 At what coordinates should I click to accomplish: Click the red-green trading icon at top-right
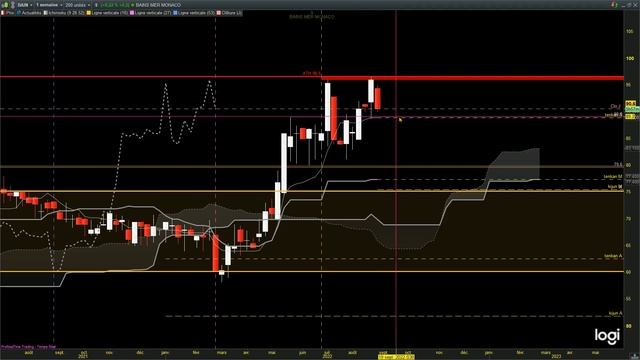click(x=614, y=5)
